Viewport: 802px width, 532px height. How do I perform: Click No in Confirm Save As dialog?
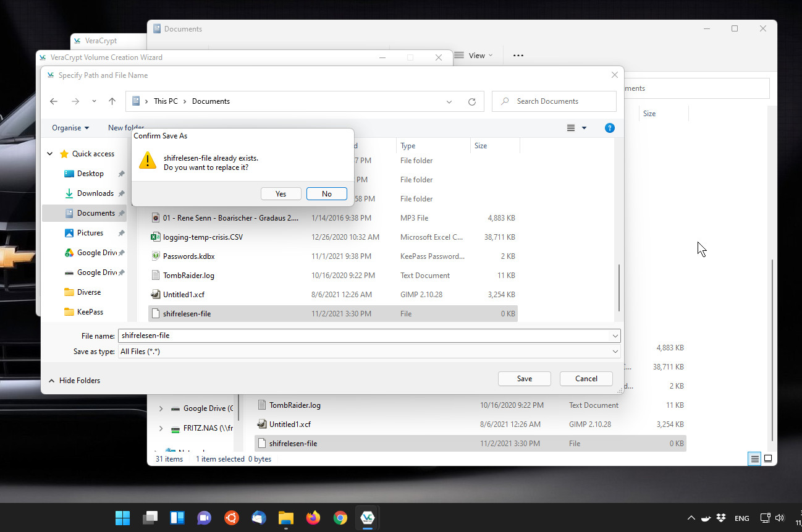pos(327,194)
